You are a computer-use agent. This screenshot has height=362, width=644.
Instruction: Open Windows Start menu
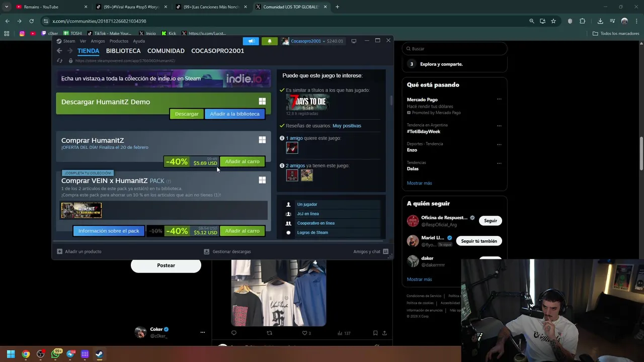(x=11, y=354)
